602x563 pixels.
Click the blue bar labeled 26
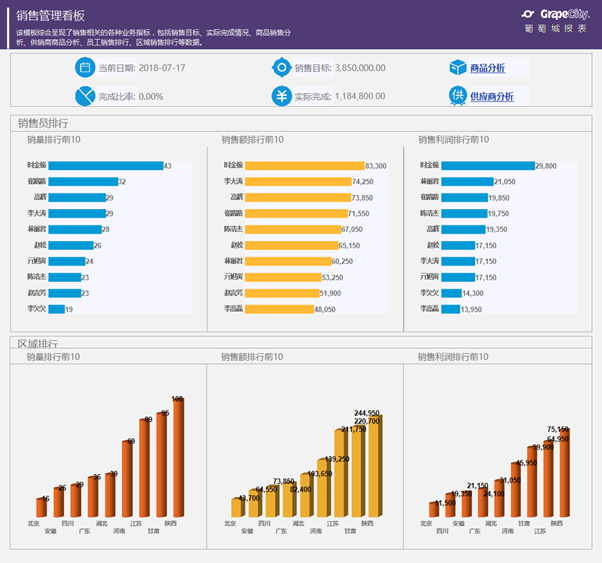[71, 245]
